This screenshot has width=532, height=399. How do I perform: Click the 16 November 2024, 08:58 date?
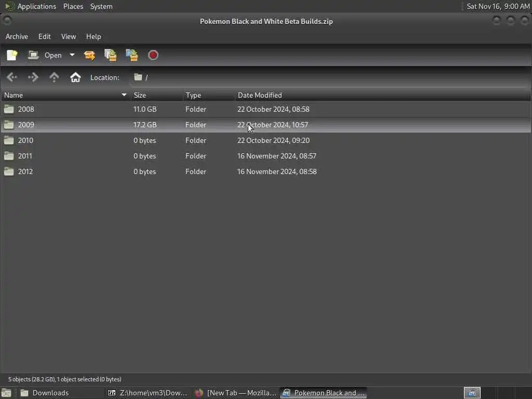[277, 171]
